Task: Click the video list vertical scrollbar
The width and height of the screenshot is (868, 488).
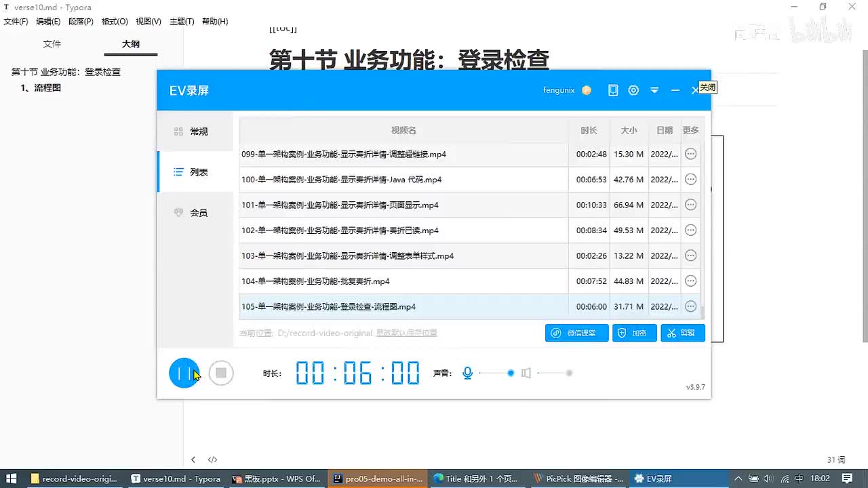Action: (x=703, y=312)
